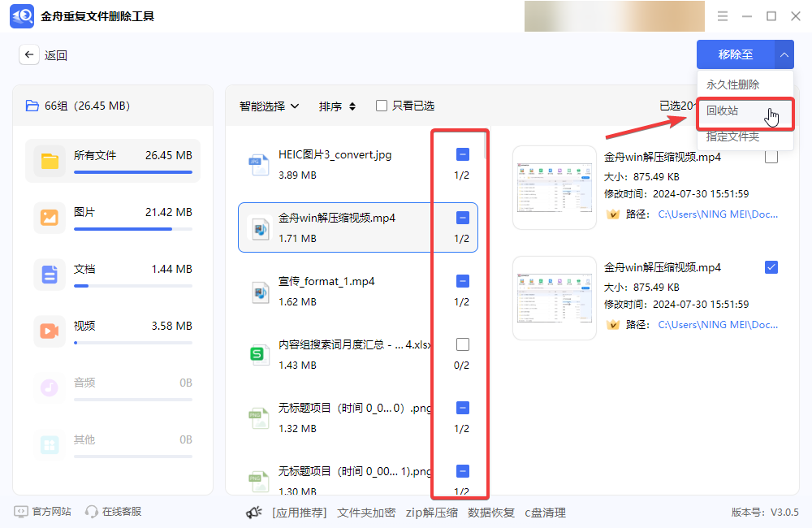Toggle checkbox for 无标题项目 1.30 MB group
812x528 pixels.
click(x=463, y=471)
